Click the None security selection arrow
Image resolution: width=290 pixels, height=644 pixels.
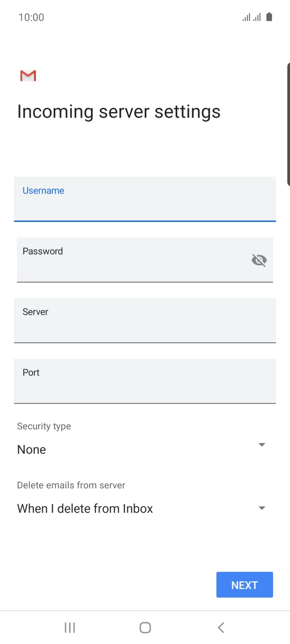pos(261,444)
